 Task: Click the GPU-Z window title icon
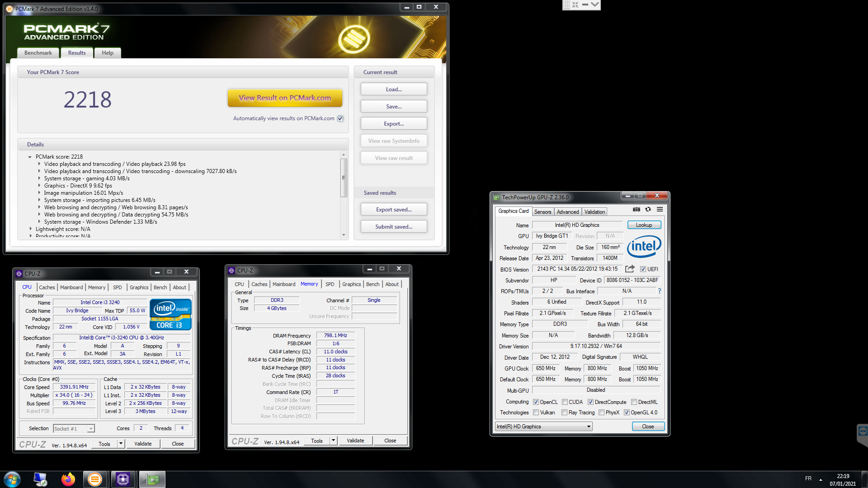(x=497, y=197)
